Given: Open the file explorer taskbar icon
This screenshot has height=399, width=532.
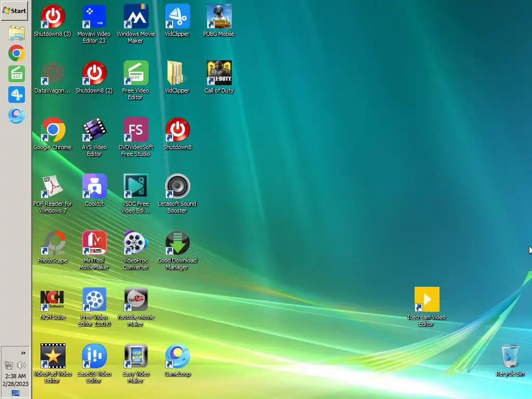Looking at the screenshot, I should pyautogui.click(x=16, y=33).
